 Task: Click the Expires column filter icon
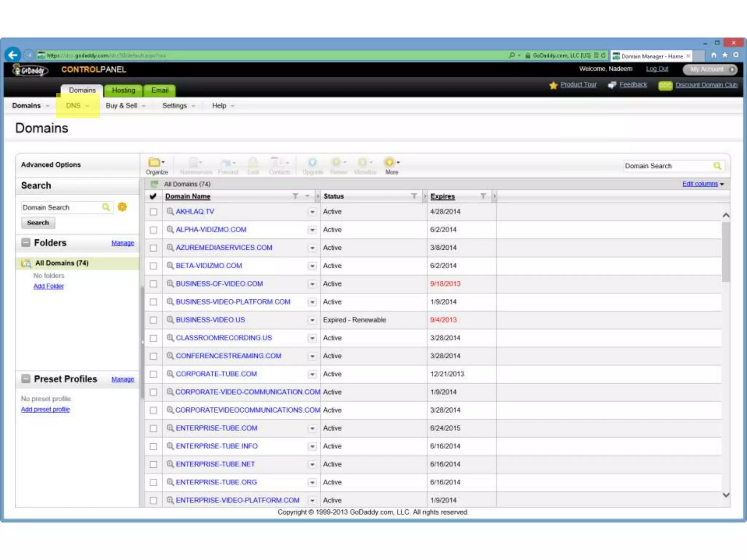483,196
